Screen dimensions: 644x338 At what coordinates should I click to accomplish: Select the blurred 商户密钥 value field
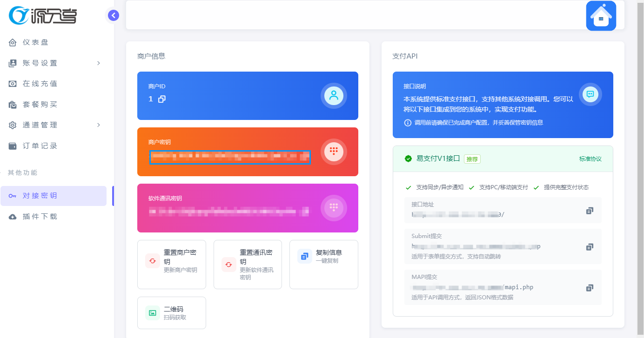(x=230, y=157)
